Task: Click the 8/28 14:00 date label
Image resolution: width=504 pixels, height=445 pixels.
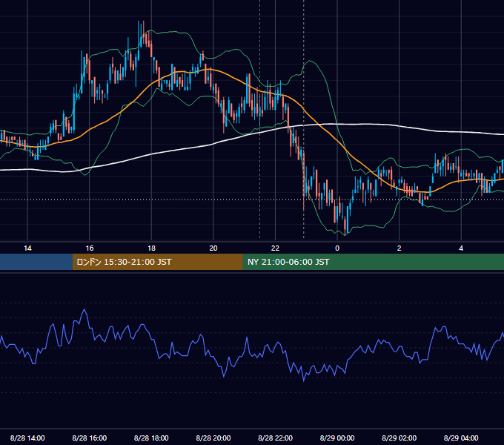Action: (x=27, y=438)
